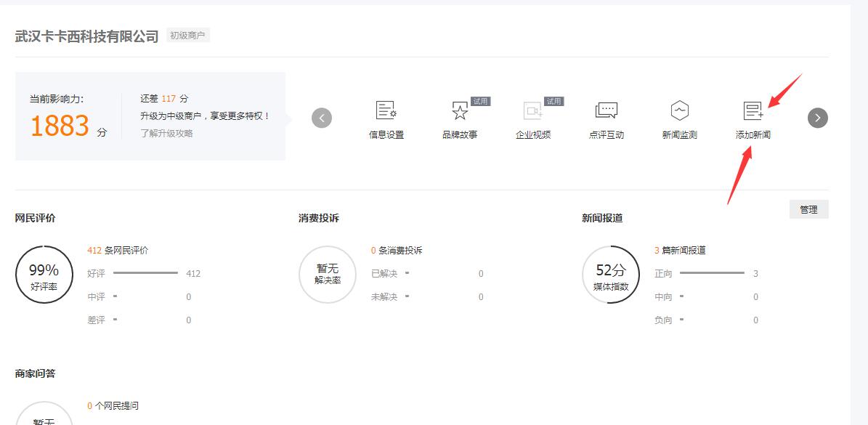The height and width of the screenshot is (425, 868).
Task: Click the 消费投诉 section heading
Action: [x=319, y=218]
